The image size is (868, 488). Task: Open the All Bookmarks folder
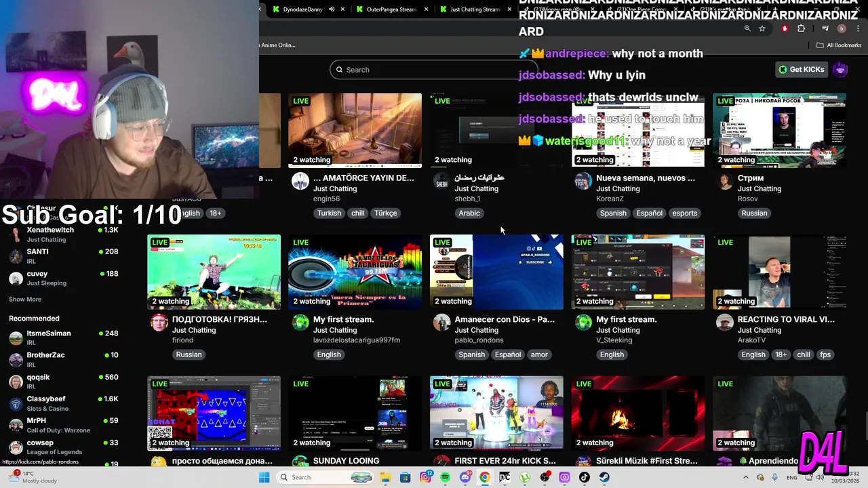click(839, 45)
